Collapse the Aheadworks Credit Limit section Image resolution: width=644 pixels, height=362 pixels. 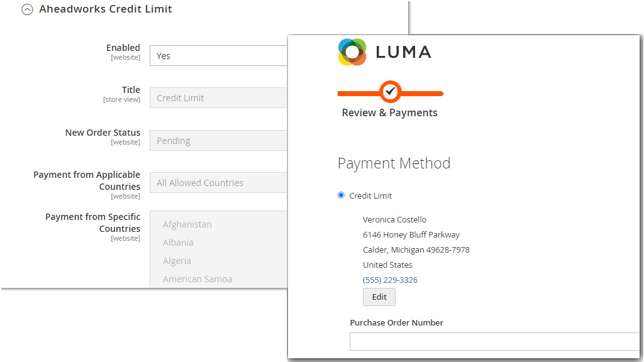[27, 9]
